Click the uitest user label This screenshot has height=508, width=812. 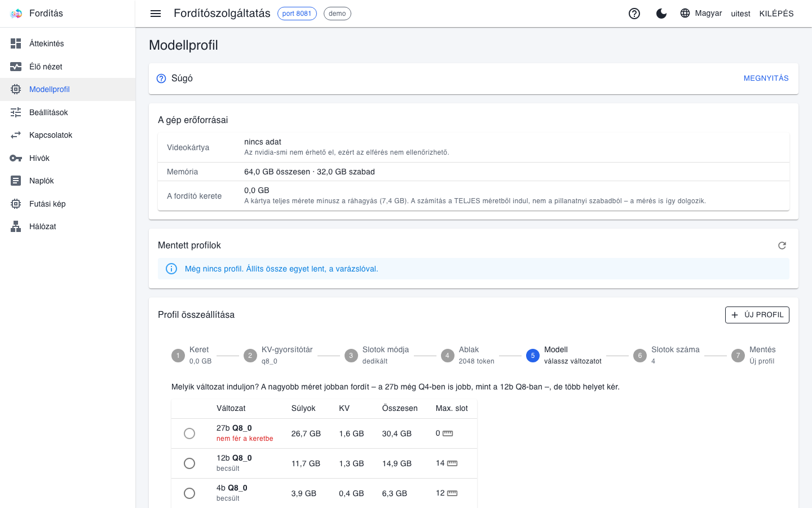pos(740,14)
